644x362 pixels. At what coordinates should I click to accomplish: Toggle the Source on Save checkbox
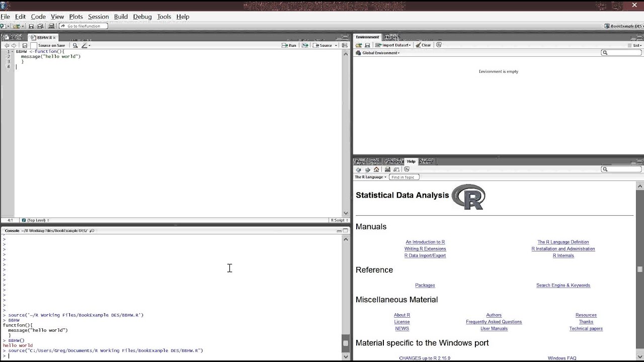(34, 45)
